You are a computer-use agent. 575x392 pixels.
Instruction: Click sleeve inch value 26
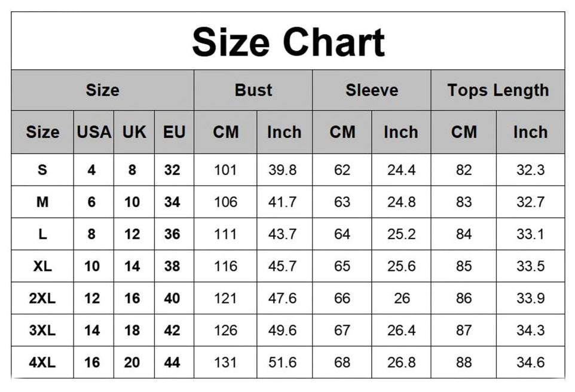click(x=402, y=298)
